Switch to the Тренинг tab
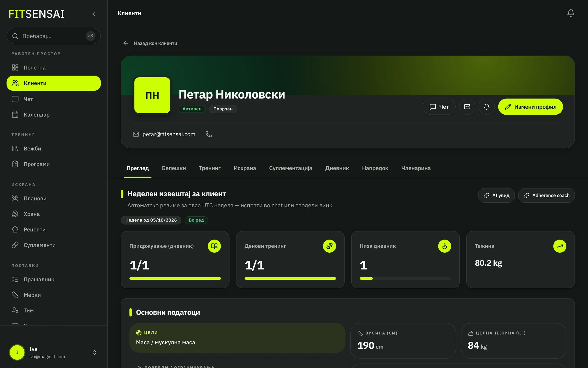Image resolution: width=588 pixels, height=368 pixels. 210,168
